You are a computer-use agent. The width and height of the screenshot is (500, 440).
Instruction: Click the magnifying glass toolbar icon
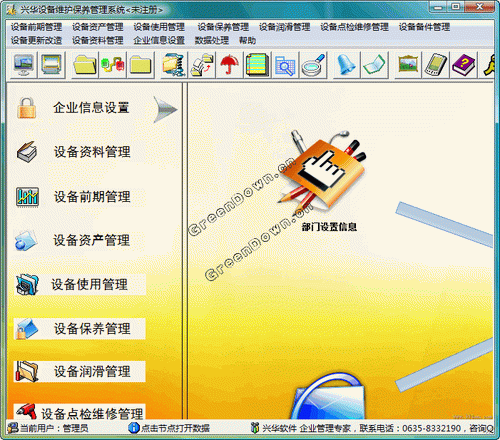[x=313, y=65]
